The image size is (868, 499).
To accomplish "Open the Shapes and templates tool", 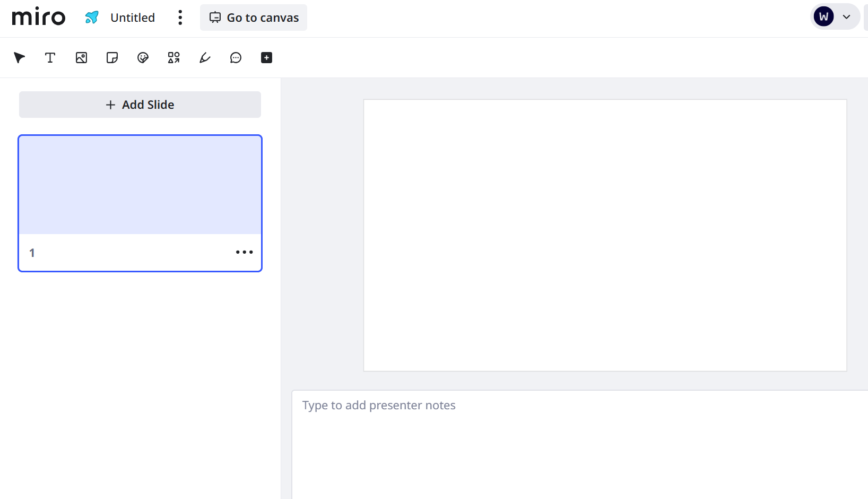I will (x=173, y=57).
